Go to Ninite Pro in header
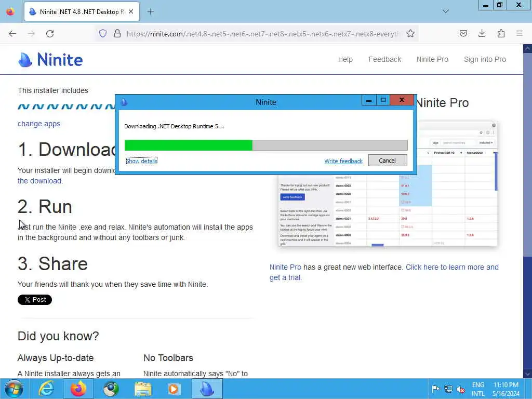This screenshot has width=532, height=399. point(432,59)
